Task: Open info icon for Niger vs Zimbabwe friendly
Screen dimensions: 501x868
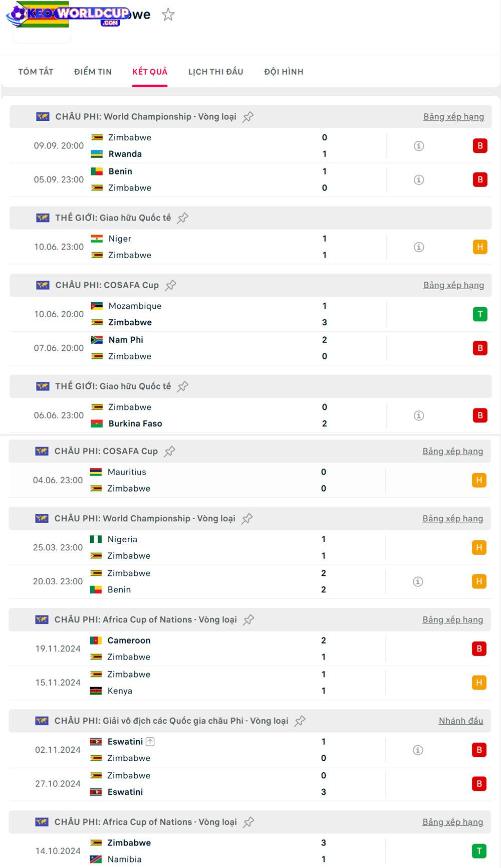Action: point(419,247)
